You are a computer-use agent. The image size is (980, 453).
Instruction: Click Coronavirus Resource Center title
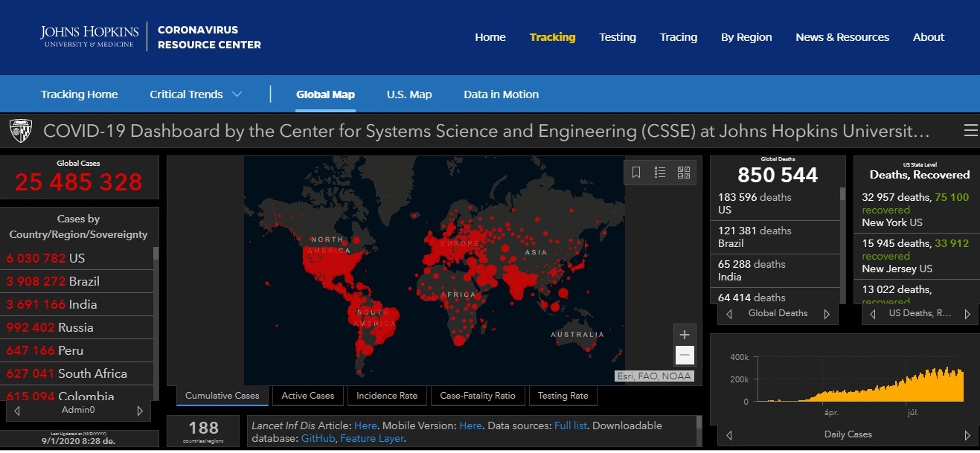tap(209, 37)
